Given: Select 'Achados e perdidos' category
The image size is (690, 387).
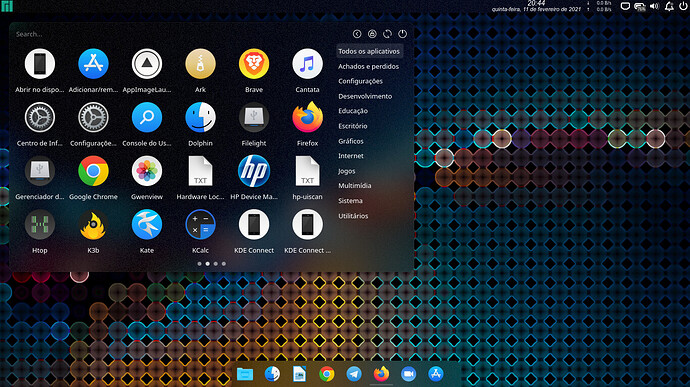Looking at the screenshot, I should (368, 66).
